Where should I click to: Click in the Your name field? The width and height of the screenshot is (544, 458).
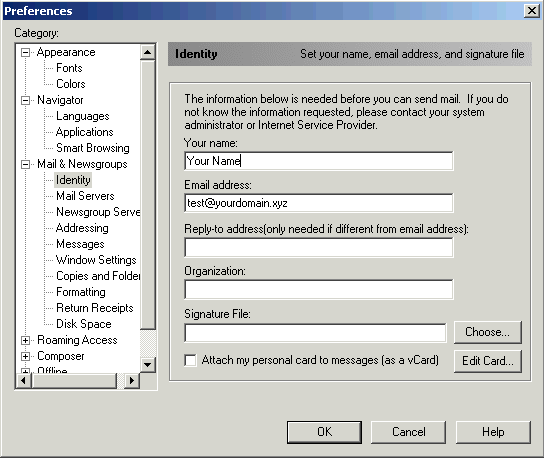[318, 161]
